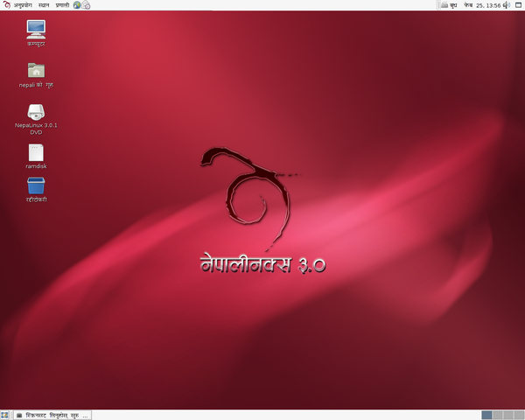Switch to the first workspace

point(486,416)
